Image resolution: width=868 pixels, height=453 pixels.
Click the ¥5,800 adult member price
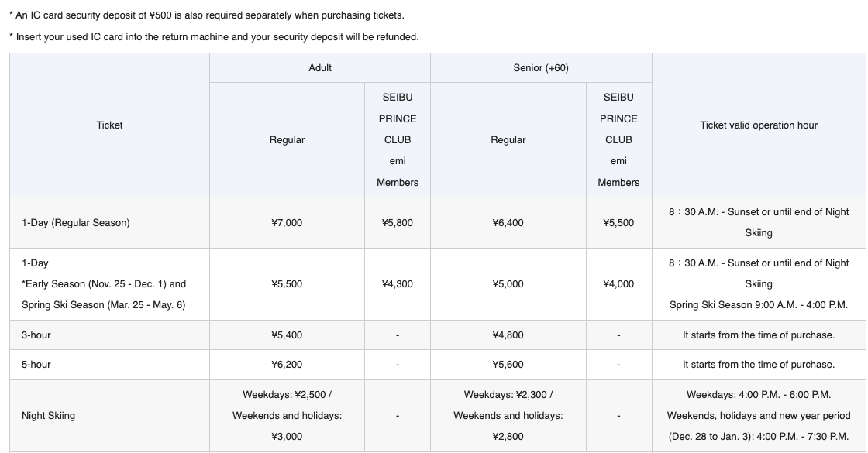398,223
